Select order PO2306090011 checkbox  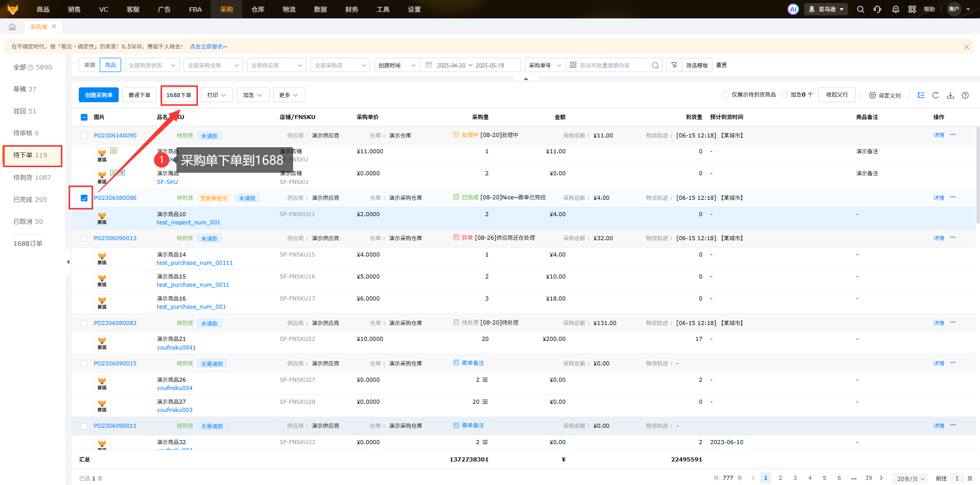click(x=84, y=426)
